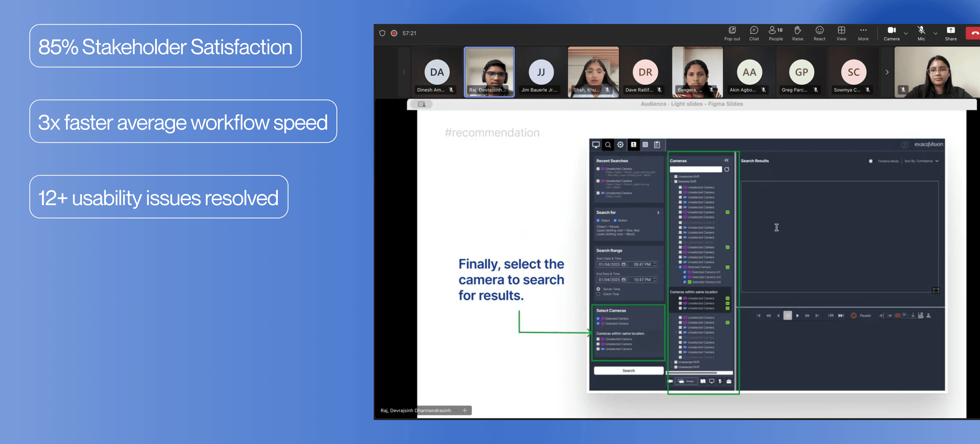The image size is (980, 444).
Task: Click the Pop out icon
Action: (x=732, y=33)
